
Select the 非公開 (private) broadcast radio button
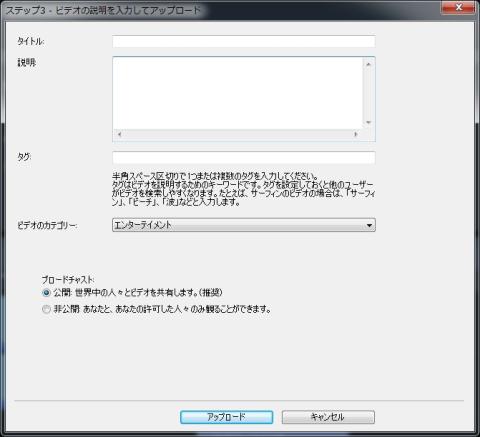pyautogui.click(x=46, y=309)
